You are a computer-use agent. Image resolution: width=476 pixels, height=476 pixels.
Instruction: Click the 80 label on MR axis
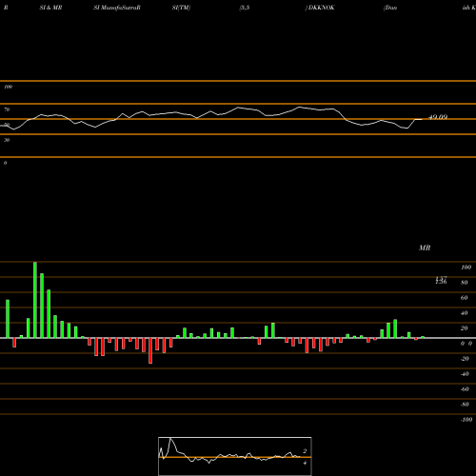pos(465,283)
